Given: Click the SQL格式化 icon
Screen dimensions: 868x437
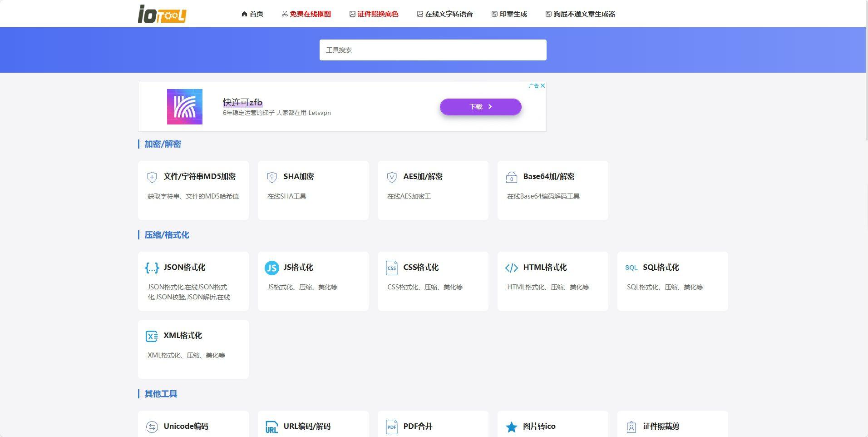Looking at the screenshot, I should (631, 268).
